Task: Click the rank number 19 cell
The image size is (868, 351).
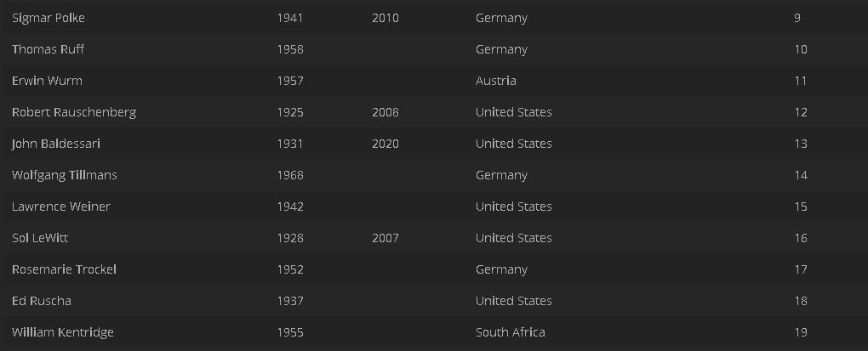Action: click(801, 332)
